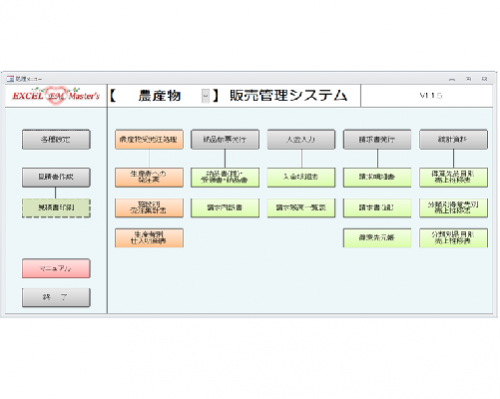500x399 pixels.
Task: Open the green 得意先元帳 button
Action: pos(377,238)
